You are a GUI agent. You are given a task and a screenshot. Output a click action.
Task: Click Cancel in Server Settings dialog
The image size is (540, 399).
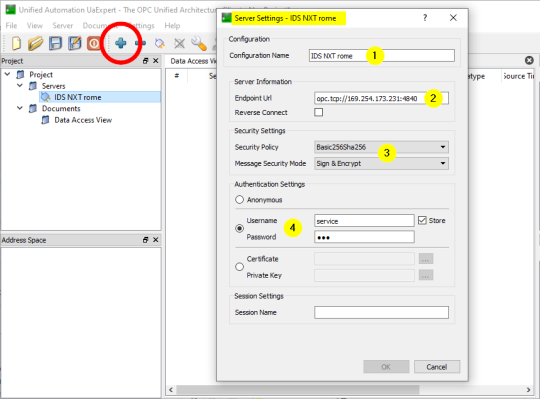point(437,367)
